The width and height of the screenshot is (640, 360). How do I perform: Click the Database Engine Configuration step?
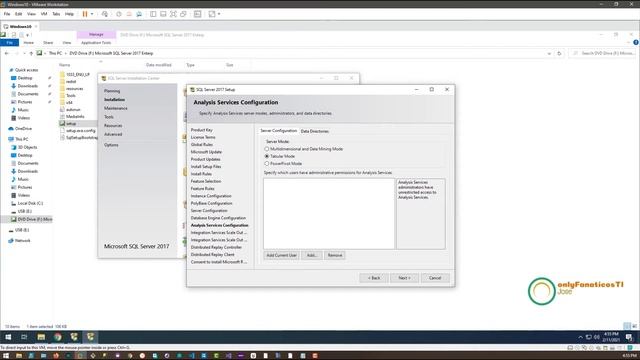click(x=218, y=218)
